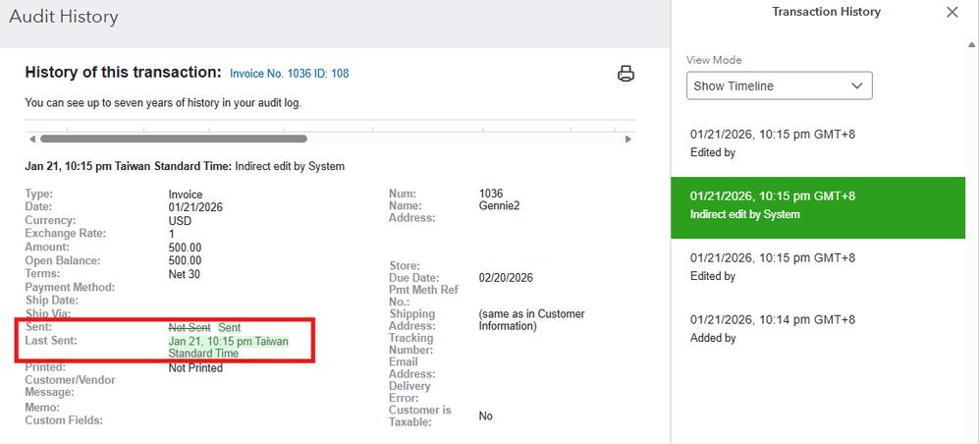This screenshot has height=444, width=980.
Task: Click the Indirect edit by System entry header
Action: (185, 167)
